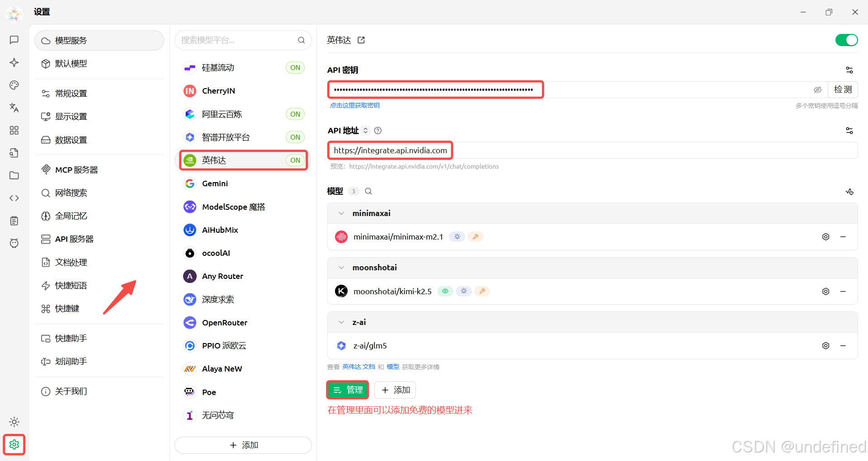
Task: Focus the 搜索模型平台 search box
Action: point(243,40)
